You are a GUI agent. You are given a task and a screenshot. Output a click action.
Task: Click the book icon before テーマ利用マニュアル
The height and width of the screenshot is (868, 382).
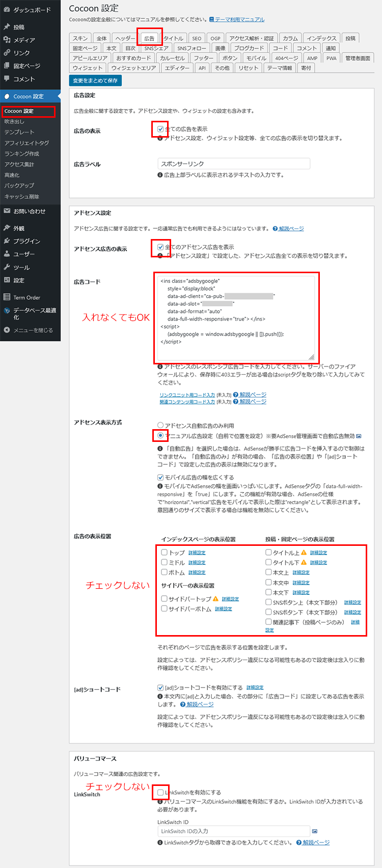[212, 19]
